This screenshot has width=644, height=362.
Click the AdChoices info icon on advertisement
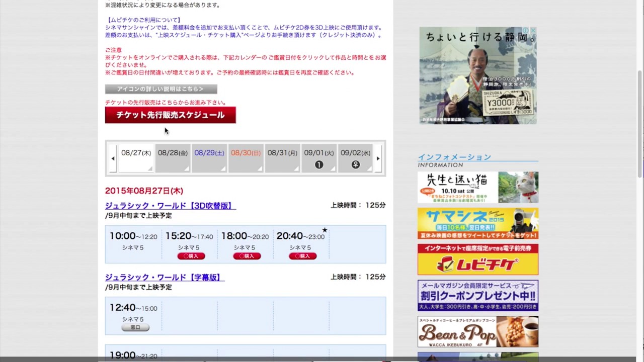tap(525, 31)
